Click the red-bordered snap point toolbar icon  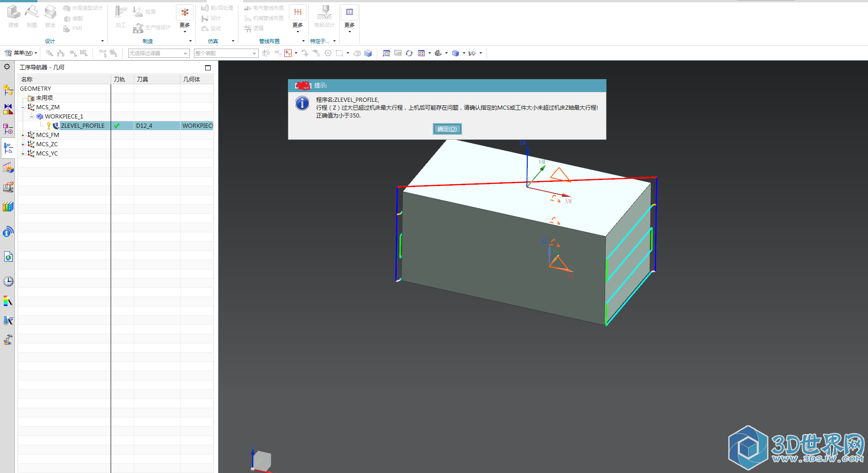point(288,53)
